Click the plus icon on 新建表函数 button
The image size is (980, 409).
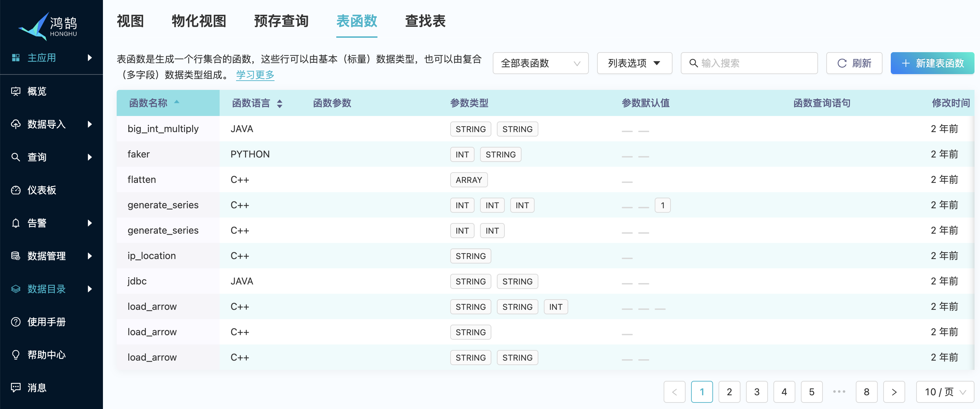[x=906, y=63]
